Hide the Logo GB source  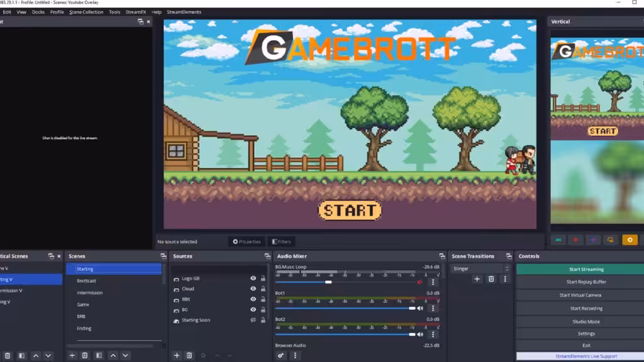click(253, 278)
